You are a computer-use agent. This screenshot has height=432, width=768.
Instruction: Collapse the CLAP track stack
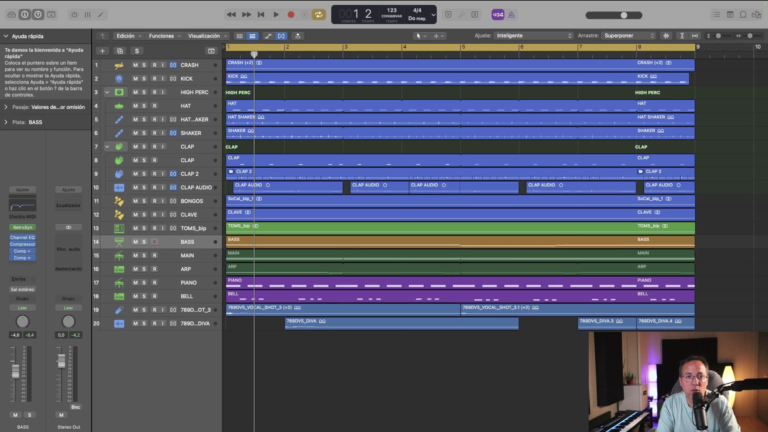coord(107,146)
